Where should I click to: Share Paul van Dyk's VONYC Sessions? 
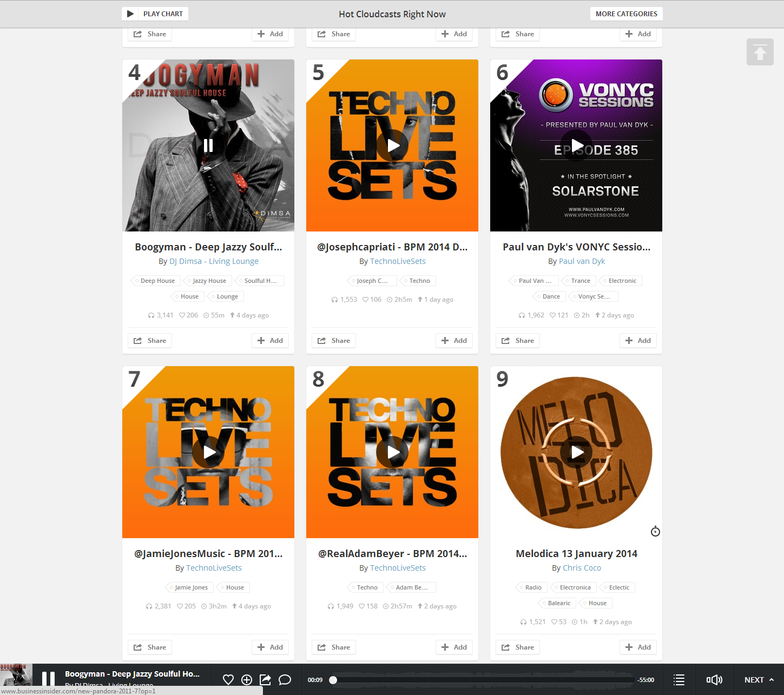(518, 341)
